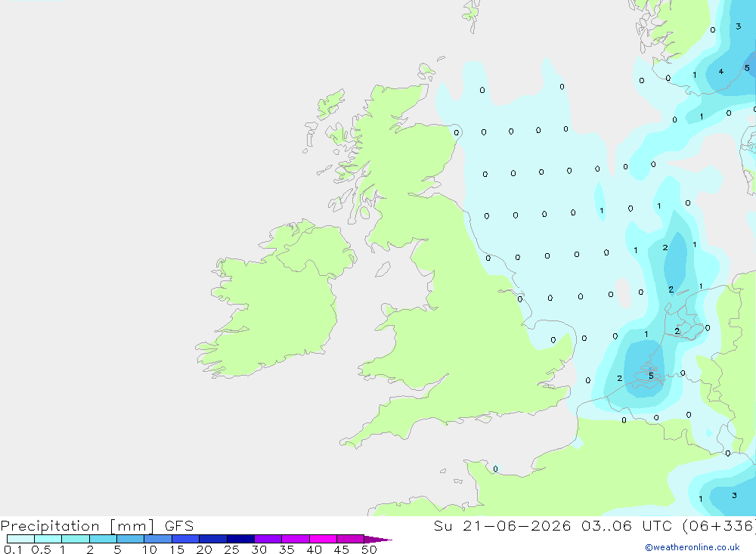Click the "0.1" legend scale label
Screen dimensions: 756x554
point(13,549)
